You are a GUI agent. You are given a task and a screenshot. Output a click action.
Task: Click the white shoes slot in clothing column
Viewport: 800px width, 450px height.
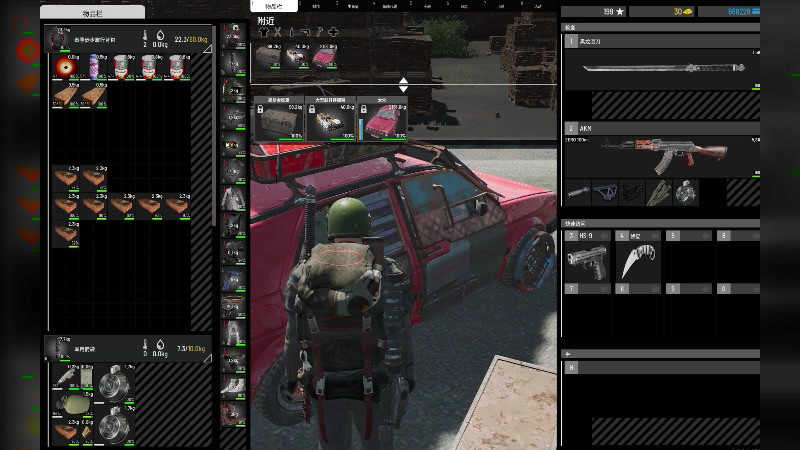233,388
